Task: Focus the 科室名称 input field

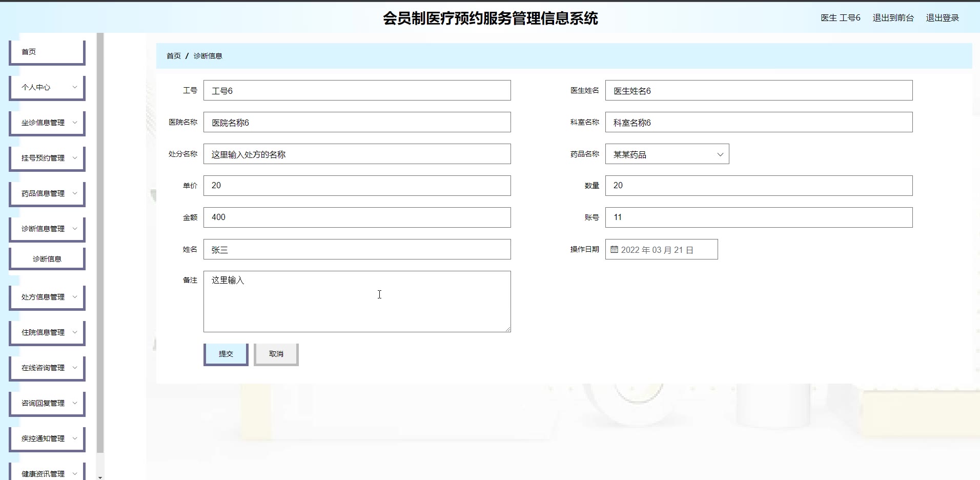Action: (759, 122)
